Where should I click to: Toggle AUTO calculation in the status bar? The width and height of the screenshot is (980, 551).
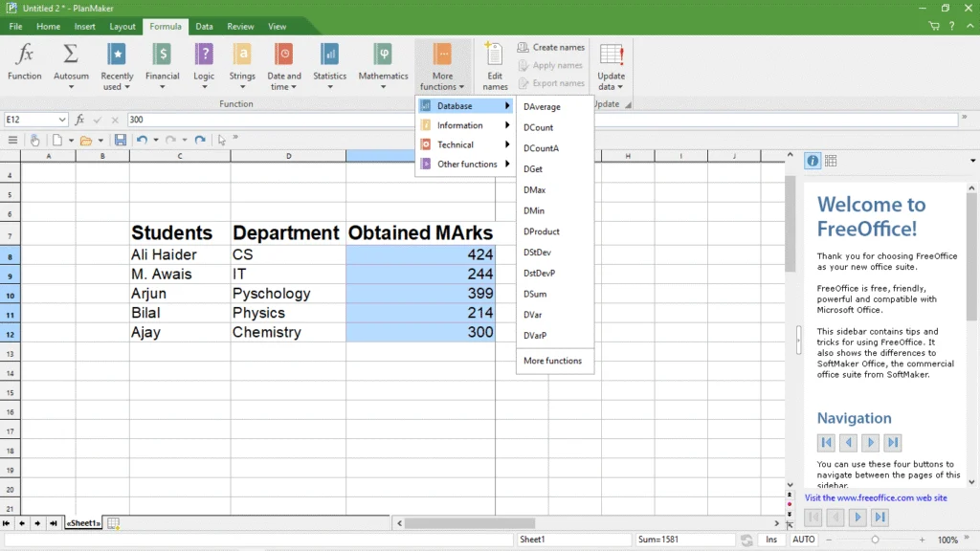[x=804, y=540]
